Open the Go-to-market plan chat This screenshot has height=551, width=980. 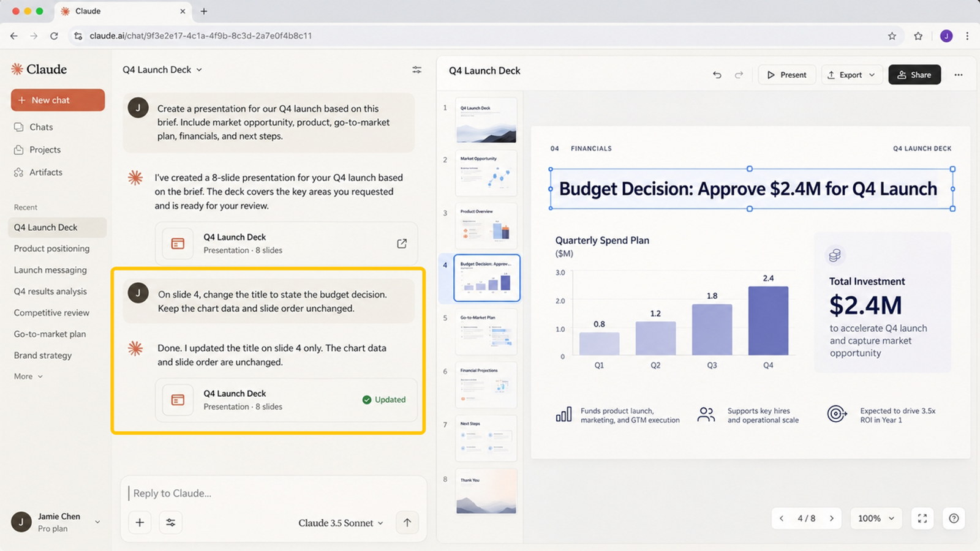(50, 334)
